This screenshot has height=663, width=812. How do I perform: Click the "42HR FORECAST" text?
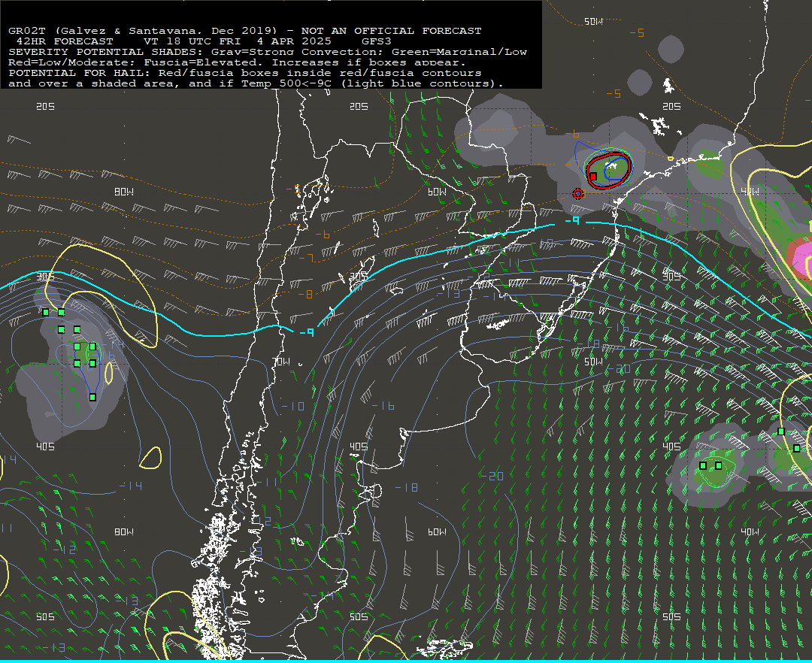click(65, 41)
